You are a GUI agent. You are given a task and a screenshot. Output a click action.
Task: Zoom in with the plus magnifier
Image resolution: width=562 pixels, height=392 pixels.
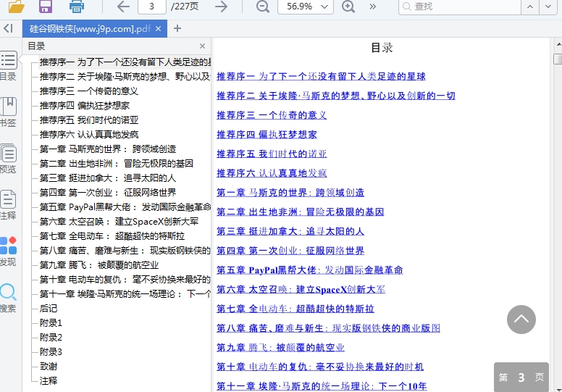(x=348, y=7)
